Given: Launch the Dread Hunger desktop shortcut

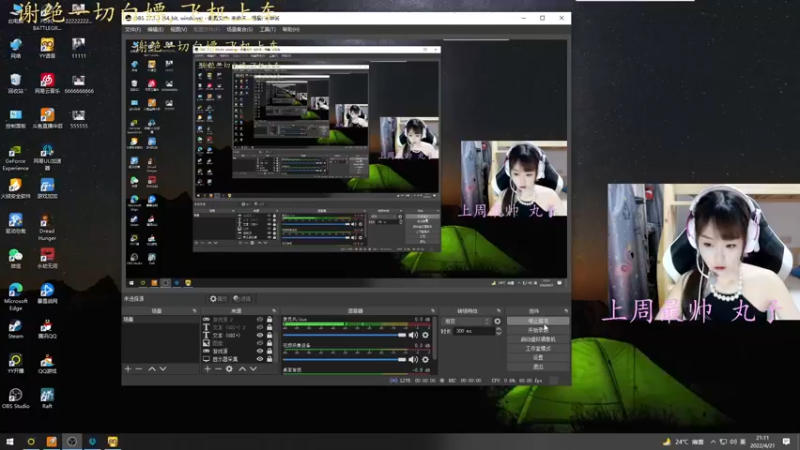Looking at the screenshot, I should coord(47,227).
